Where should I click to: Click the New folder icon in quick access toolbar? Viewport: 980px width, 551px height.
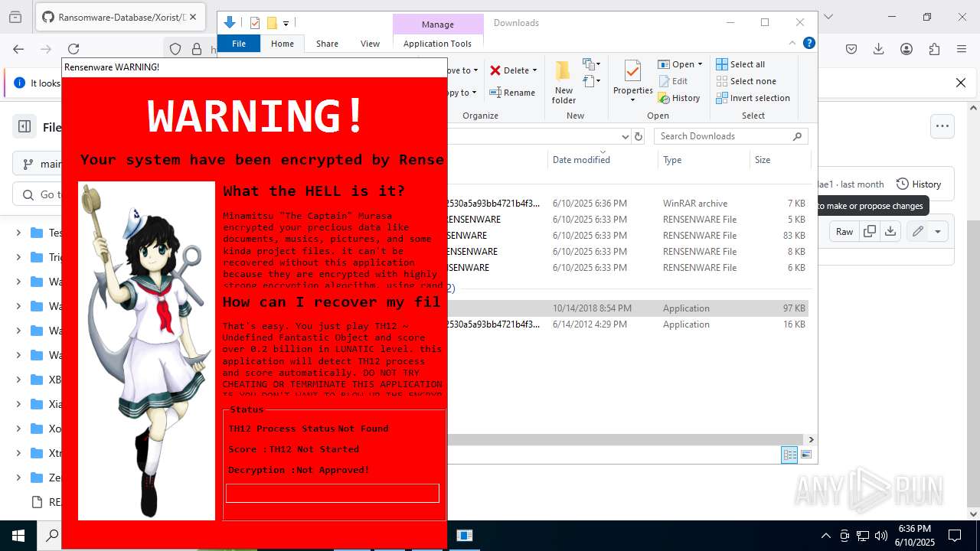point(272,23)
